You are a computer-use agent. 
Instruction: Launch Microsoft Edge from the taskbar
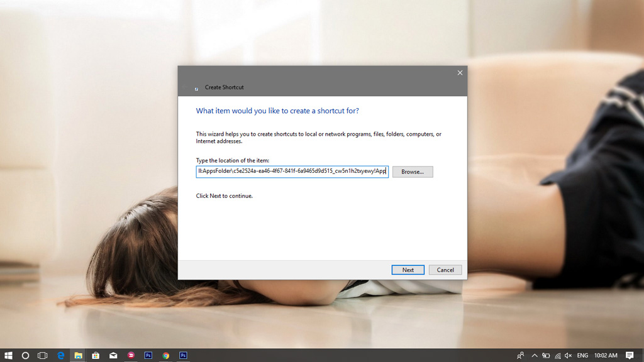click(61, 356)
